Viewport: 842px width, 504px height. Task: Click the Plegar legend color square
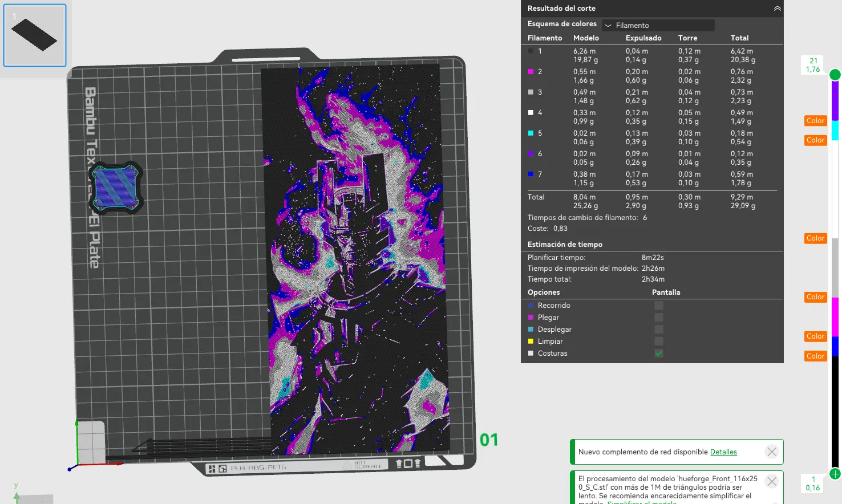click(531, 318)
